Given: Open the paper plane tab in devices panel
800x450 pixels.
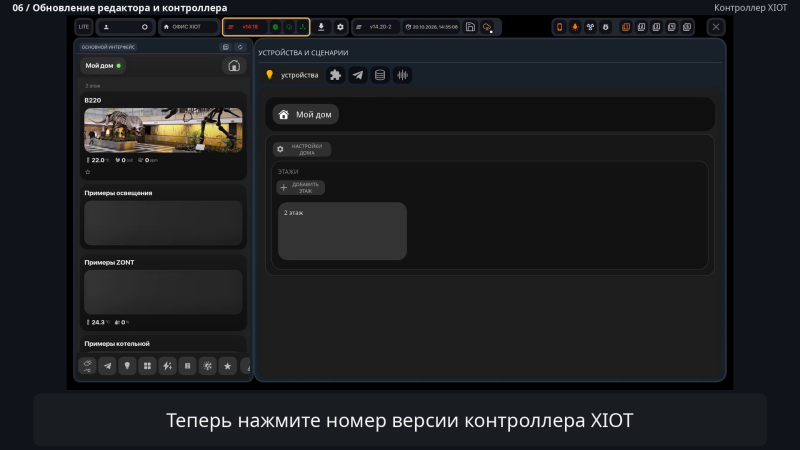Looking at the screenshot, I should pos(358,75).
